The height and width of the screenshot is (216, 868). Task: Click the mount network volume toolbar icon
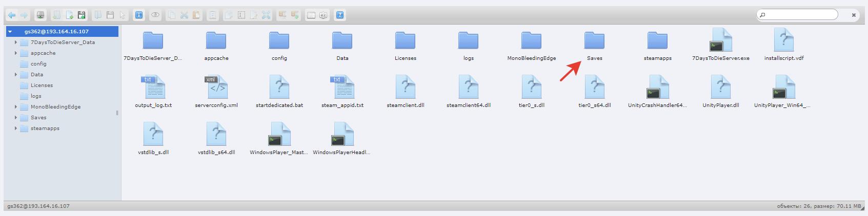pos(41,15)
